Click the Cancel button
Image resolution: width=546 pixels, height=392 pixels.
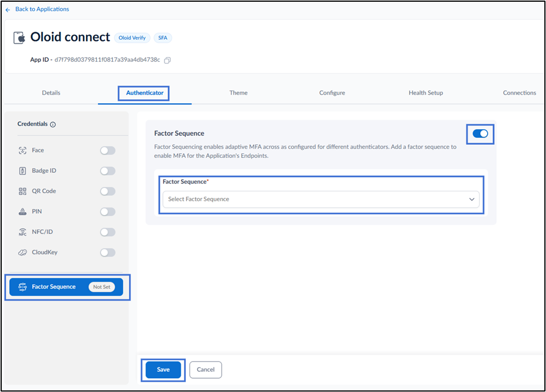point(205,370)
